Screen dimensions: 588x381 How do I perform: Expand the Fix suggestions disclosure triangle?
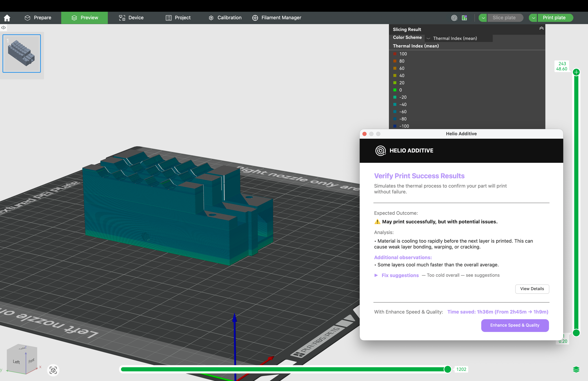tap(376, 275)
